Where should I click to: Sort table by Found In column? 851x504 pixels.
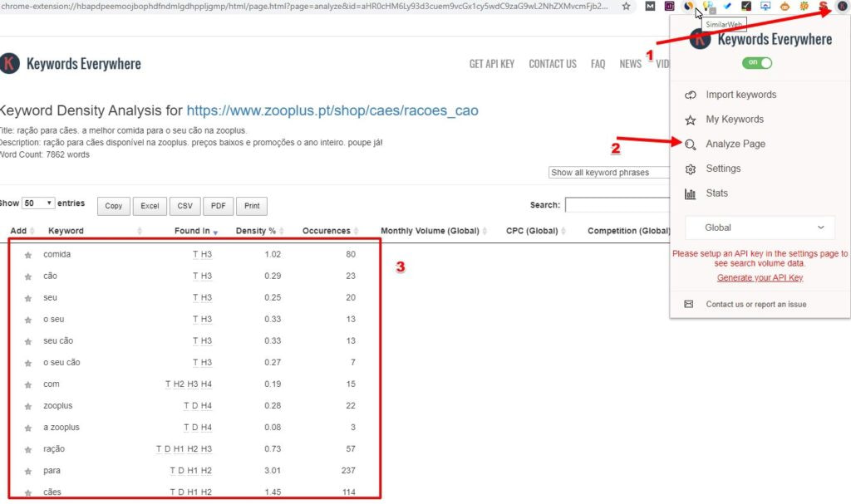[x=192, y=231]
